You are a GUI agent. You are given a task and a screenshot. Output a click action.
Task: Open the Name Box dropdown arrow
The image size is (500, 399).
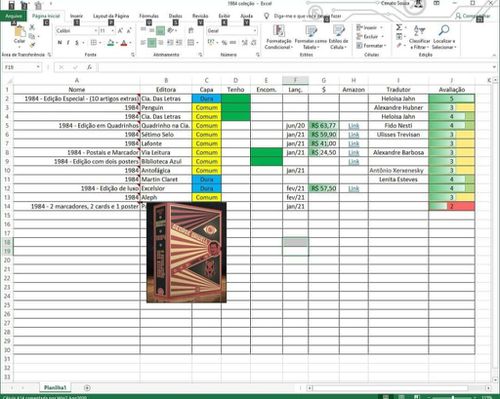[x=38, y=67]
